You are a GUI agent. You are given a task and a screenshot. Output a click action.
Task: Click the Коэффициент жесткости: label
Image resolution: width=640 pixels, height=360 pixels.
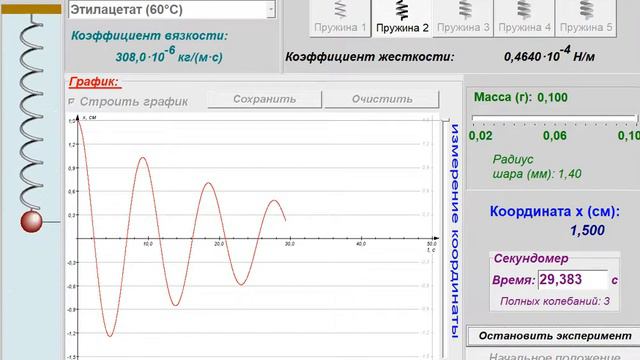click(x=369, y=57)
